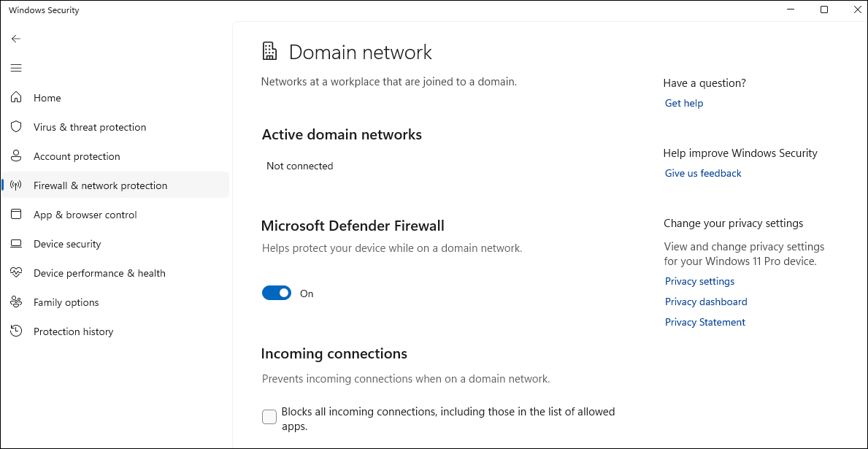
Task: View the Privacy dashboard
Action: 705,302
